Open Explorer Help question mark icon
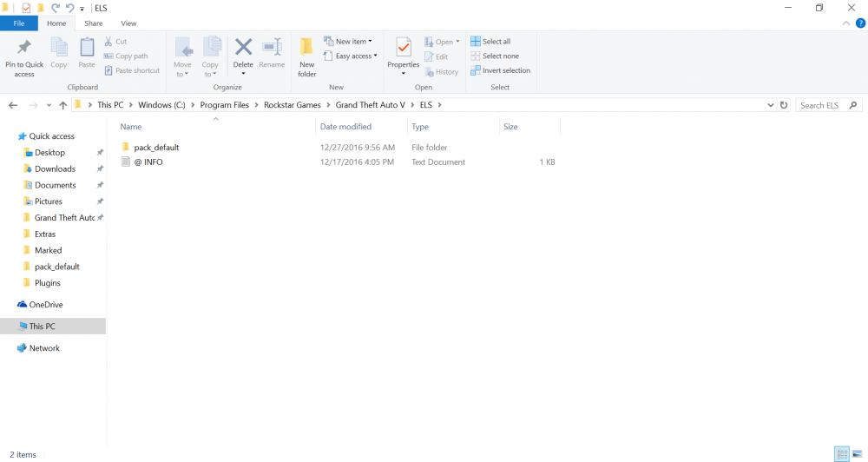The height and width of the screenshot is (462, 868). tap(860, 23)
